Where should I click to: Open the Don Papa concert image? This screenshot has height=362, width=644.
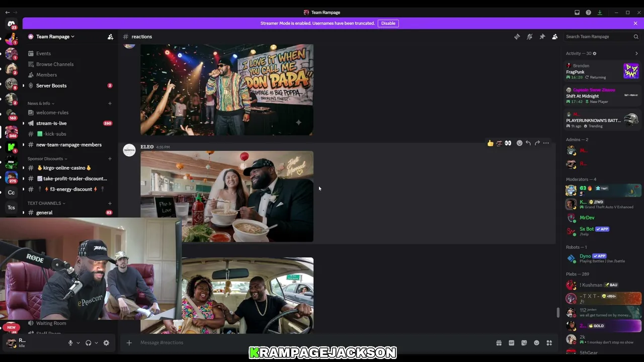coord(227,89)
